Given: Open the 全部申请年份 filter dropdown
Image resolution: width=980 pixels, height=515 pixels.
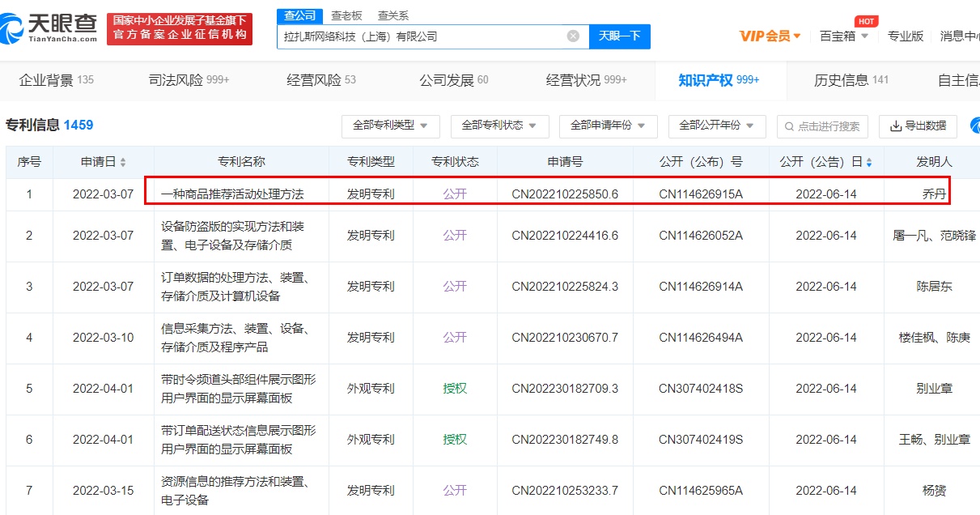Looking at the screenshot, I should coord(609,126).
